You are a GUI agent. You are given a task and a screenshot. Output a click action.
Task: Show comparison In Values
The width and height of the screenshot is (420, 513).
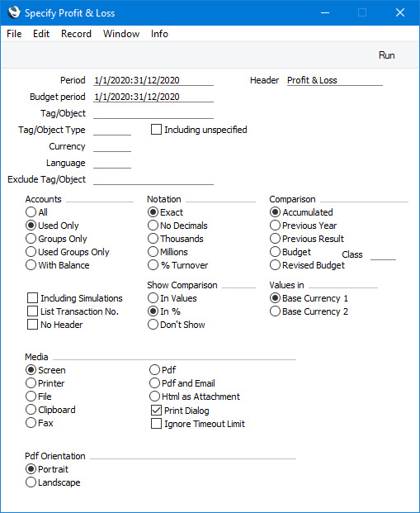tap(153, 298)
